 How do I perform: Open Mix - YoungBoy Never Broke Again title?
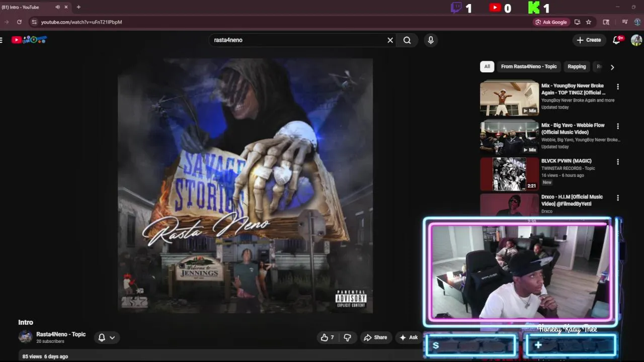tap(574, 89)
